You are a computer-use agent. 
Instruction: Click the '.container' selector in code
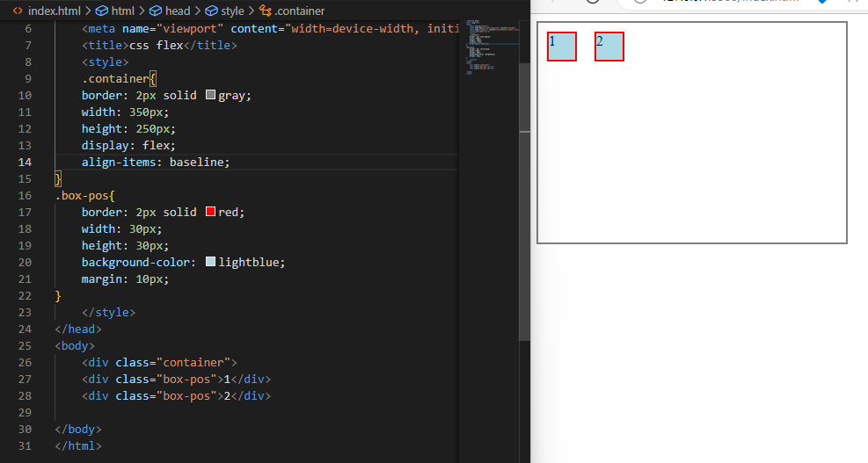point(115,78)
